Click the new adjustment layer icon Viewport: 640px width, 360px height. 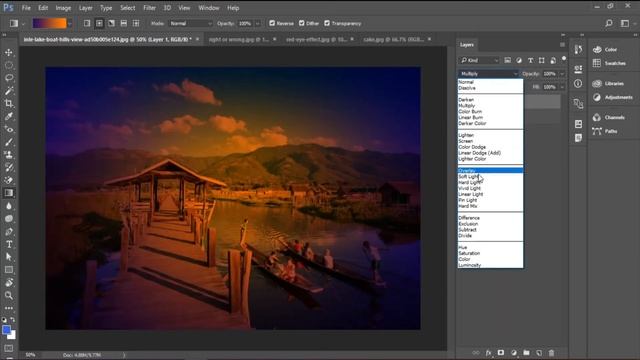[x=513, y=353]
